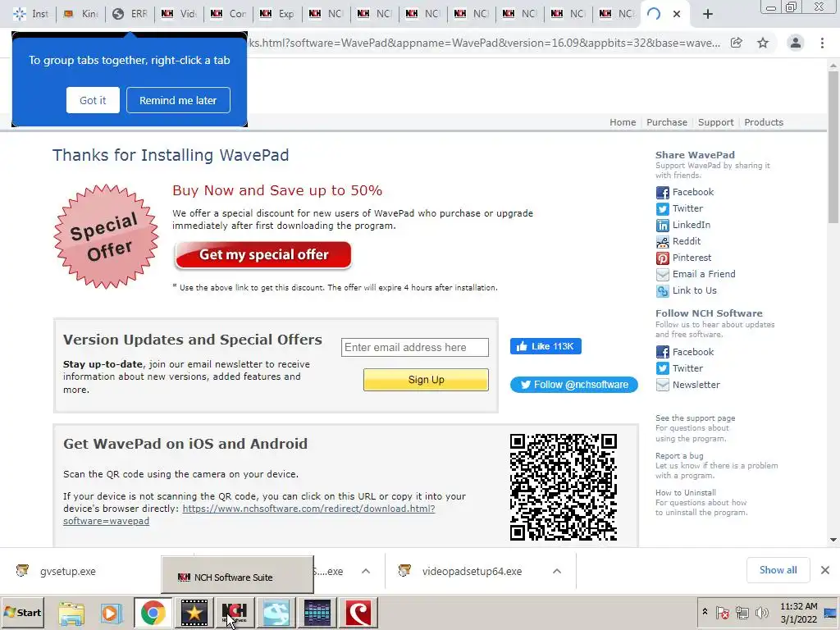Click the See the support page link

[696, 418]
